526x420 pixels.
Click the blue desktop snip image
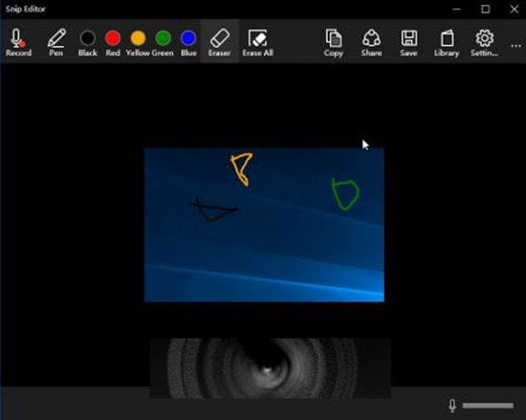[264, 225]
